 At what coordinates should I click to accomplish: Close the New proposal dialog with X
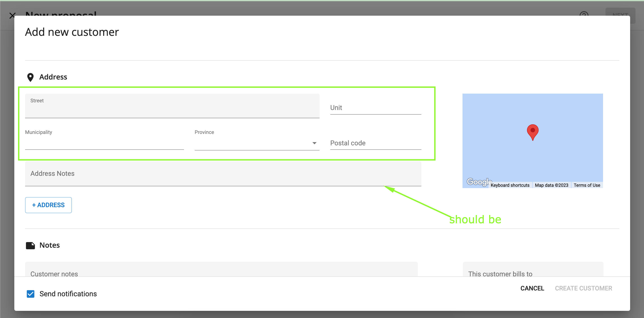click(12, 15)
